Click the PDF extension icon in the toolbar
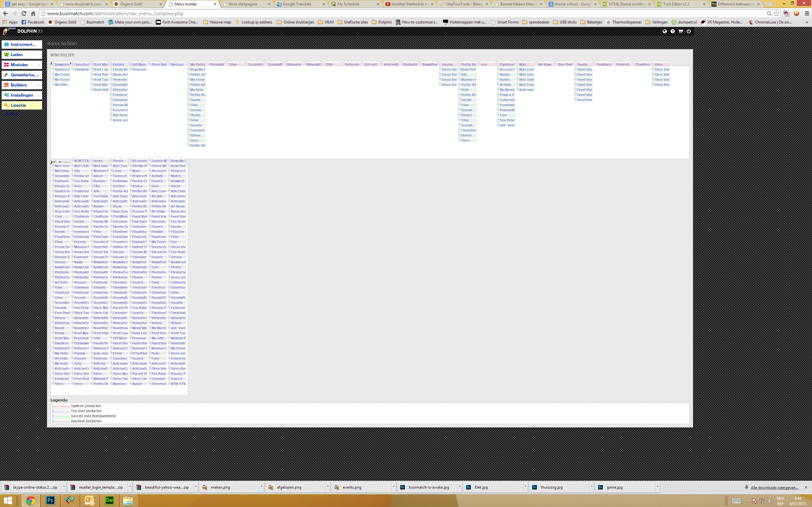Image resolution: width=812 pixels, height=507 pixels. [786, 13]
